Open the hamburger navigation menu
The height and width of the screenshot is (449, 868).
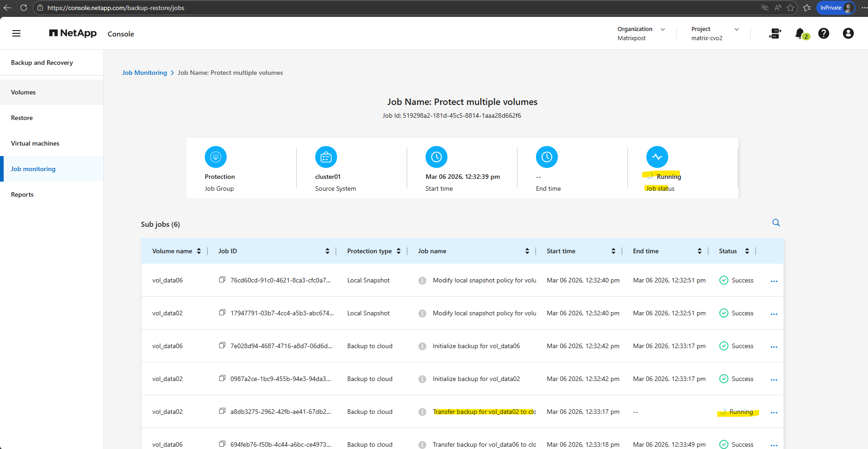(16, 33)
